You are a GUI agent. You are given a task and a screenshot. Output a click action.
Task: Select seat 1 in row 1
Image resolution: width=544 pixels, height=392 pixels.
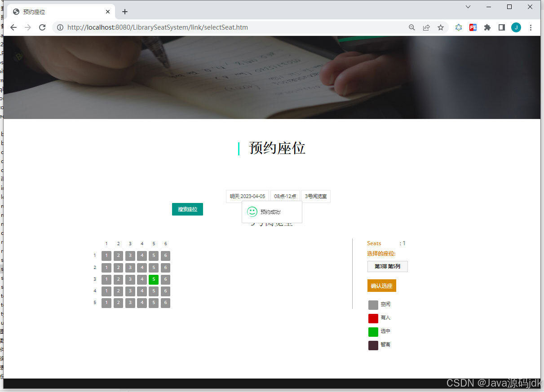(x=106, y=256)
